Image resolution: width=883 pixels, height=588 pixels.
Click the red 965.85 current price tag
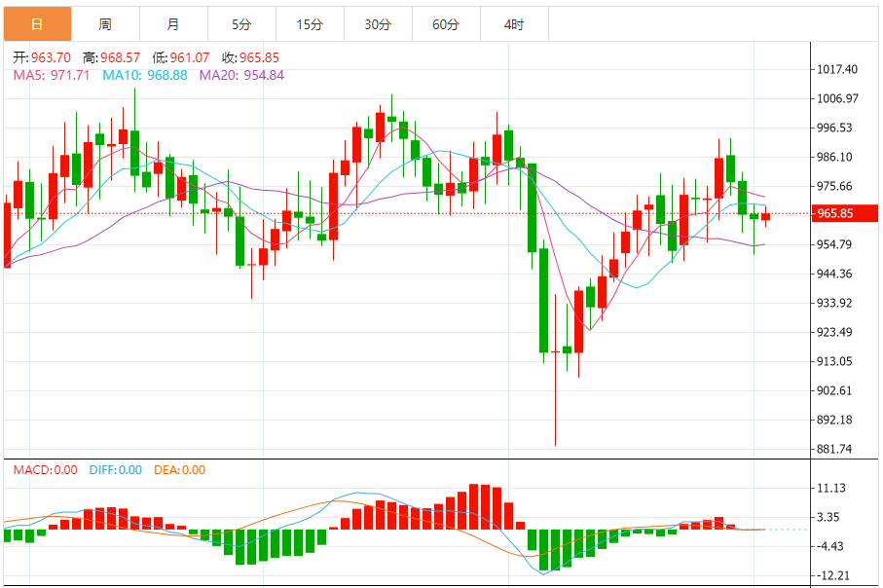[x=844, y=213]
